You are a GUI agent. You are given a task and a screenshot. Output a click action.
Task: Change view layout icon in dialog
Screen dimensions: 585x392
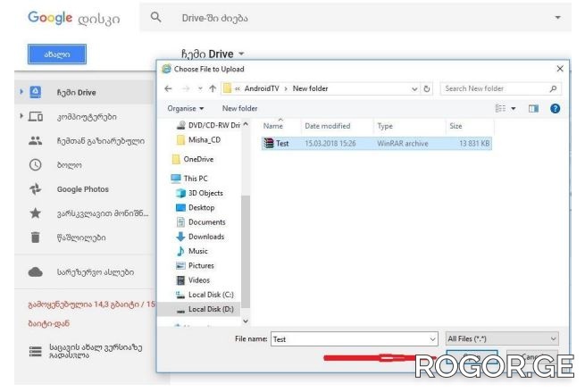(x=500, y=109)
